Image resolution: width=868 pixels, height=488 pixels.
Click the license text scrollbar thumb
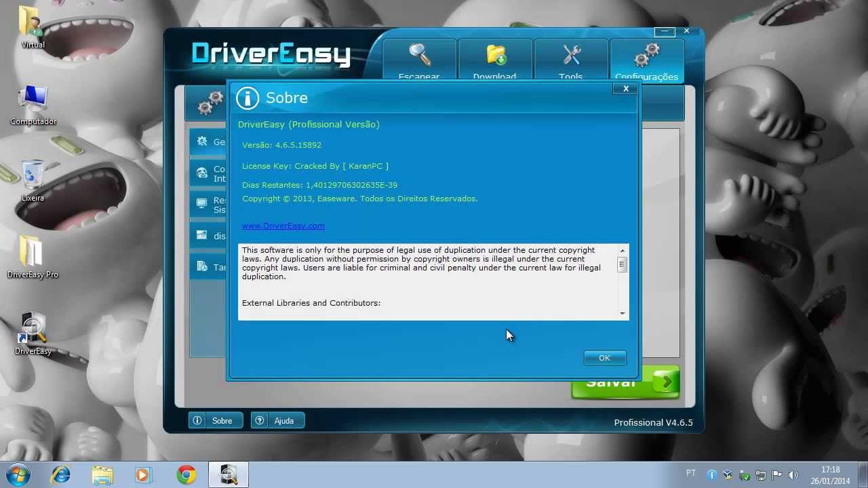pyautogui.click(x=622, y=265)
